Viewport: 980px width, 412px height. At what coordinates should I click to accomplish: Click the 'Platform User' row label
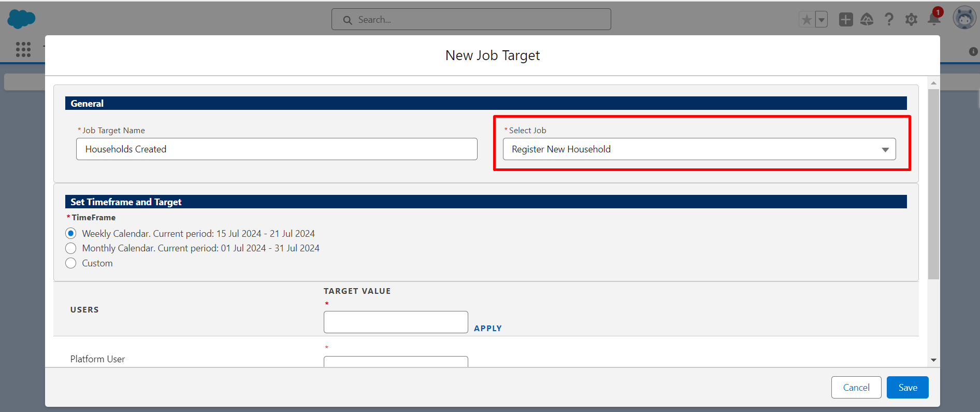(x=97, y=359)
